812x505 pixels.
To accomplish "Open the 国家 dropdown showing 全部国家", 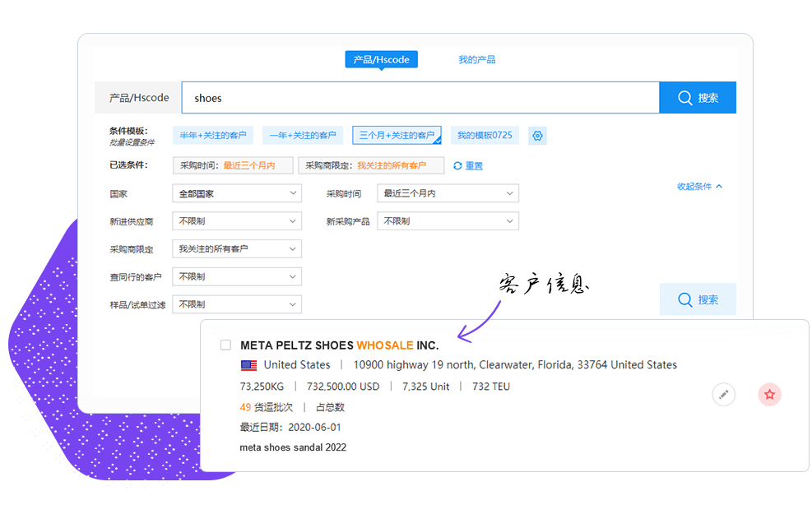I will coord(237,193).
